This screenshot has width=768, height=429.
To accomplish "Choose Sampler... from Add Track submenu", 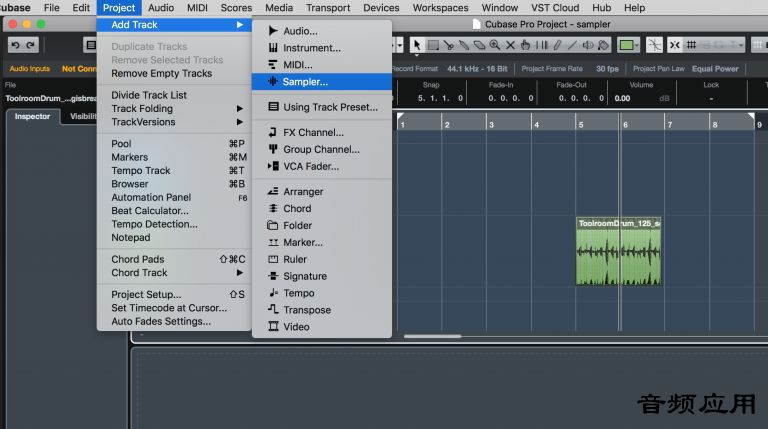I will 322,82.
